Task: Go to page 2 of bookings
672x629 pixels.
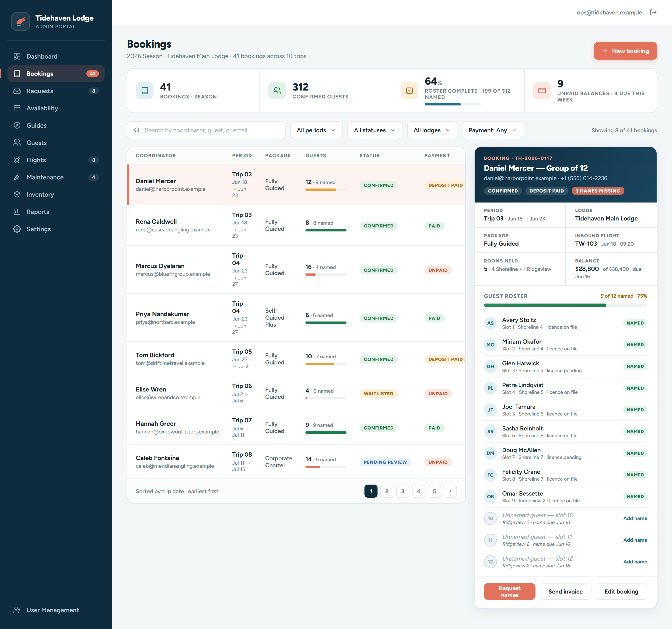Action: pyautogui.click(x=387, y=491)
